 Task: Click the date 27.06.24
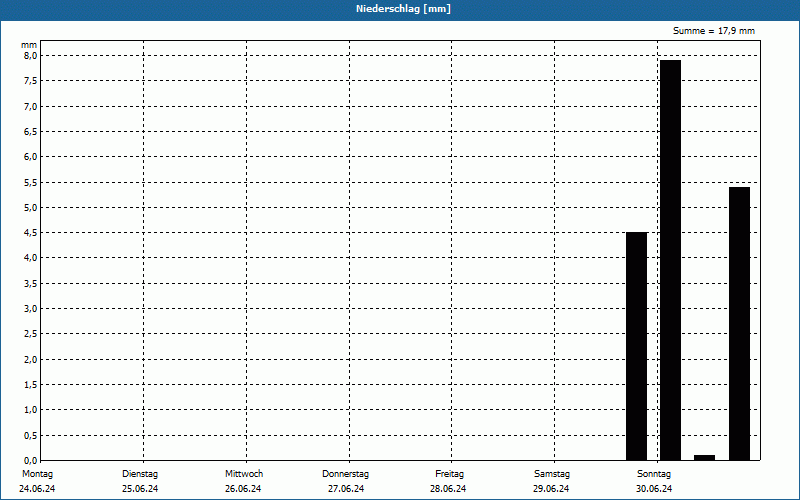point(346,488)
